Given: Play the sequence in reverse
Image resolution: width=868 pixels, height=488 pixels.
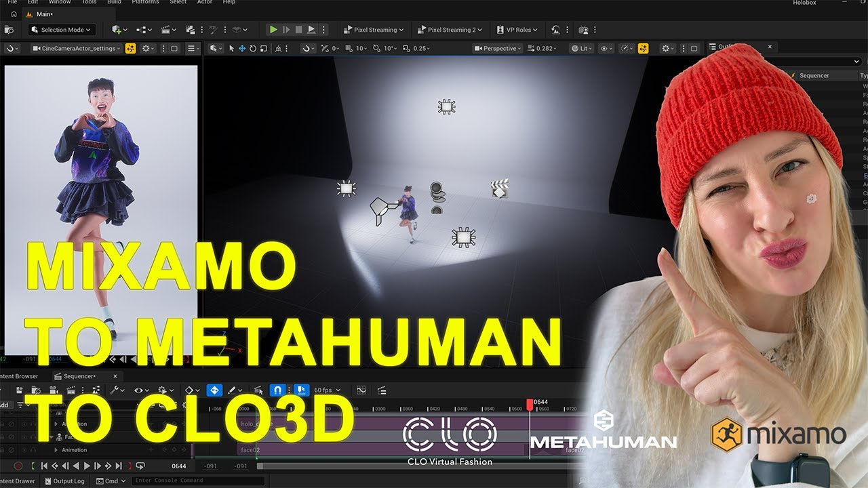Looking at the screenshot, I should (76, 466).
